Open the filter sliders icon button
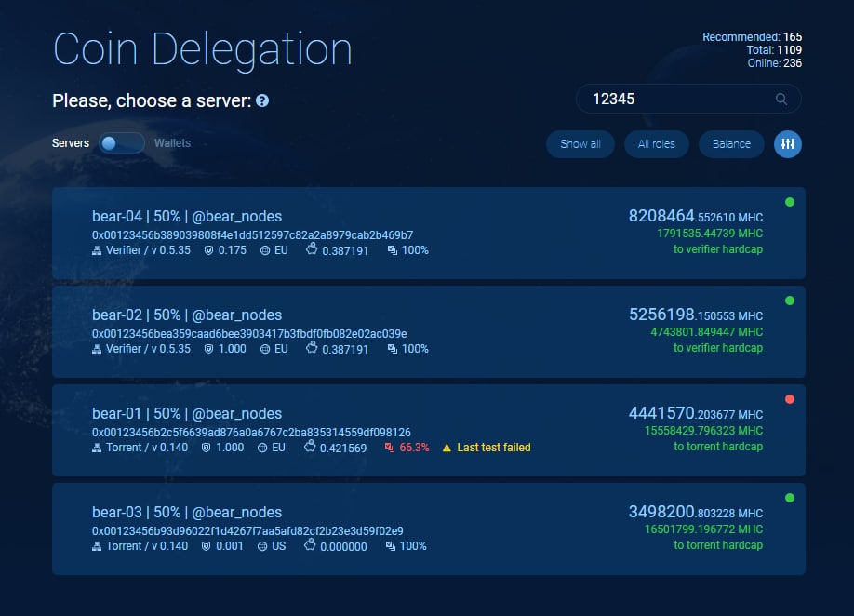 pos(788,144)
